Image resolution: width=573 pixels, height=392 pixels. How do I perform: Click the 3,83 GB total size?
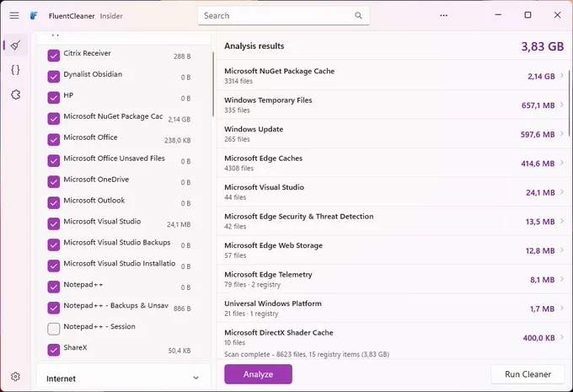[x=543, y=46]
